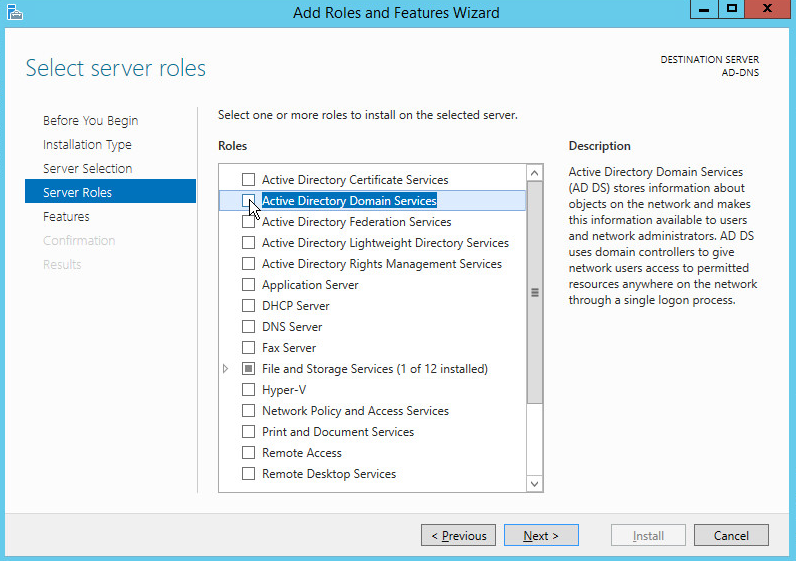This screenshot has height=561, width=796.
Task: Open the Installation Type step
Action: pos(87,145)
